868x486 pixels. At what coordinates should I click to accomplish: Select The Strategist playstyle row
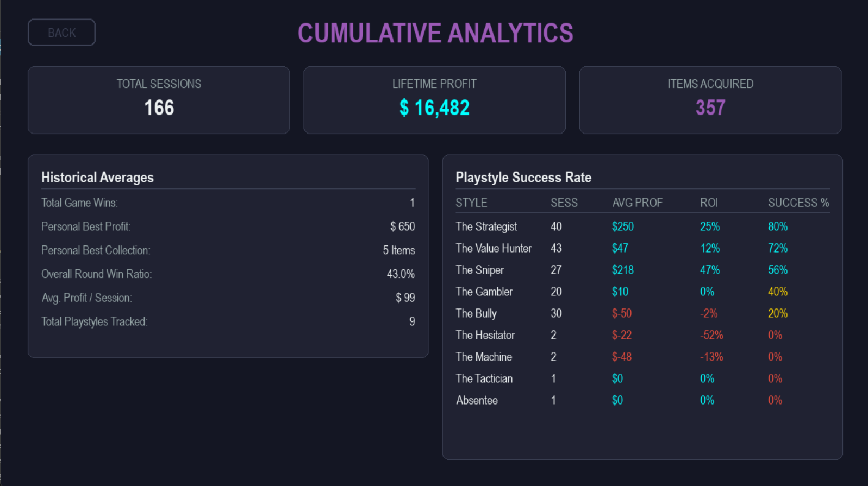coord(486,226)
